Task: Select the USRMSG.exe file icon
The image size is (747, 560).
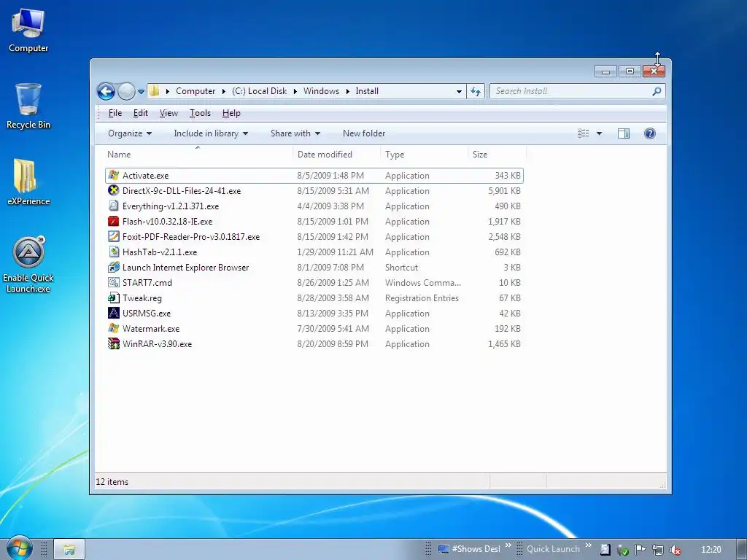Action: 113,313
